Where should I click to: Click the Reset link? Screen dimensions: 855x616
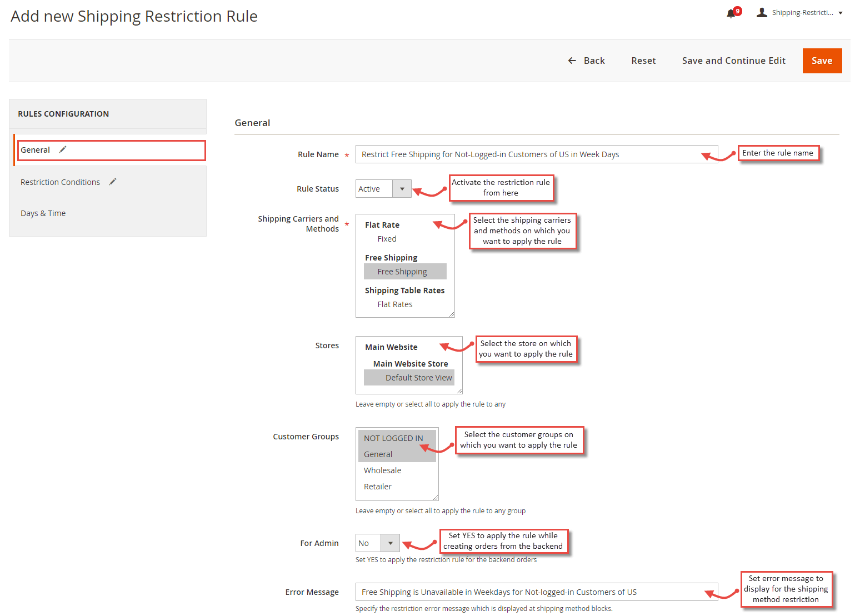[x=643, y=61]
